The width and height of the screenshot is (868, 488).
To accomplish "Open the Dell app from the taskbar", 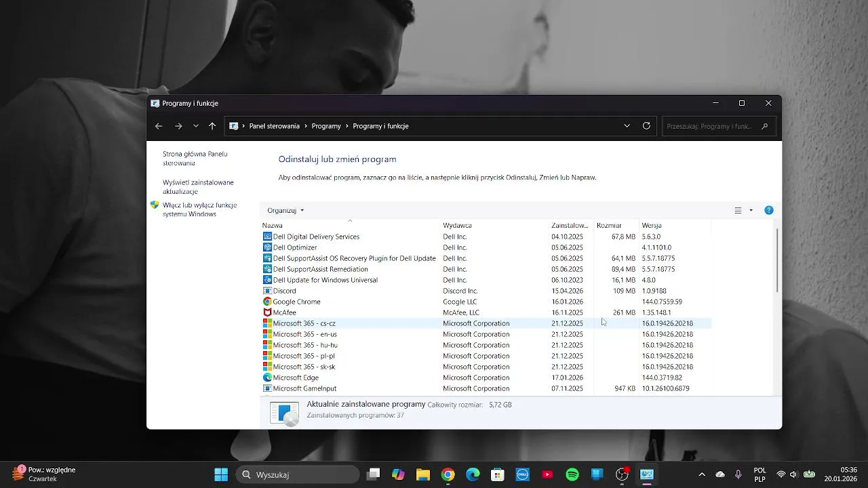I will tap(522, 474).
